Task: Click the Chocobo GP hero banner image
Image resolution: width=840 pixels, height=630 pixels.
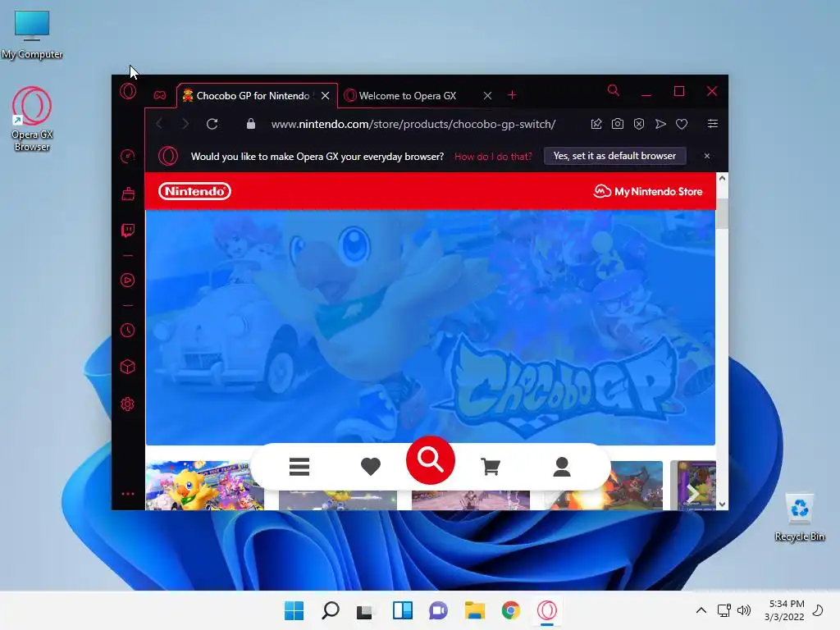Action: 431,327
